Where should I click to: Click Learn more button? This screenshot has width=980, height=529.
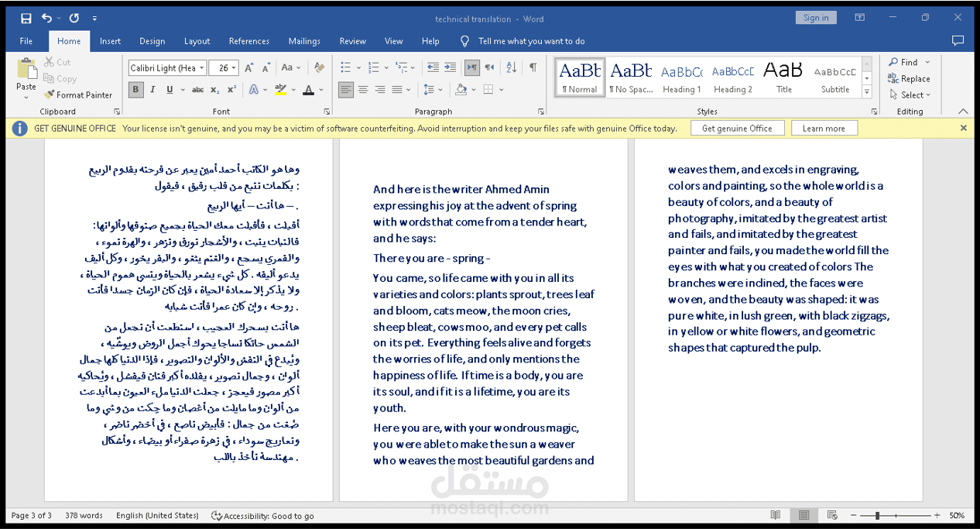click(x=824, y=129)
